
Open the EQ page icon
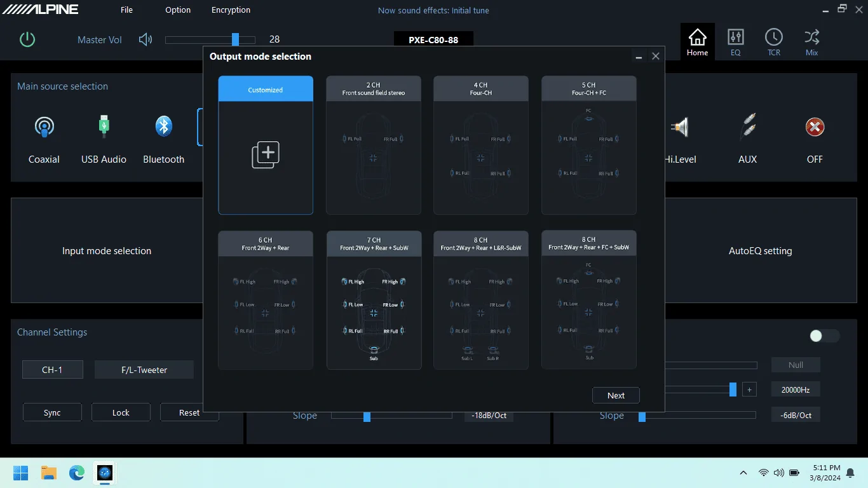(x=735, y=43)
